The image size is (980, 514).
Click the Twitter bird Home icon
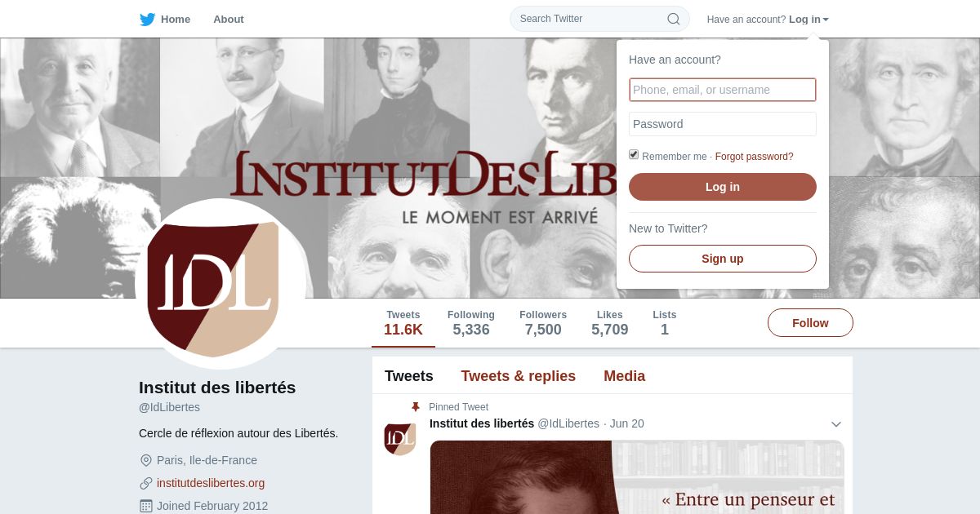(x=147, y=20)
